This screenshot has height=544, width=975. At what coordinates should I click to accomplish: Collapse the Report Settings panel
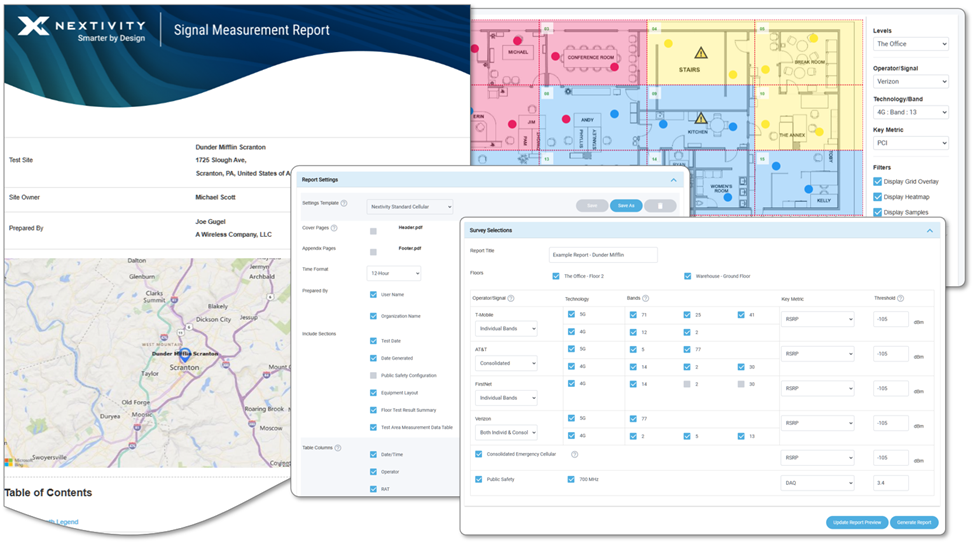[x=673, y=180]
